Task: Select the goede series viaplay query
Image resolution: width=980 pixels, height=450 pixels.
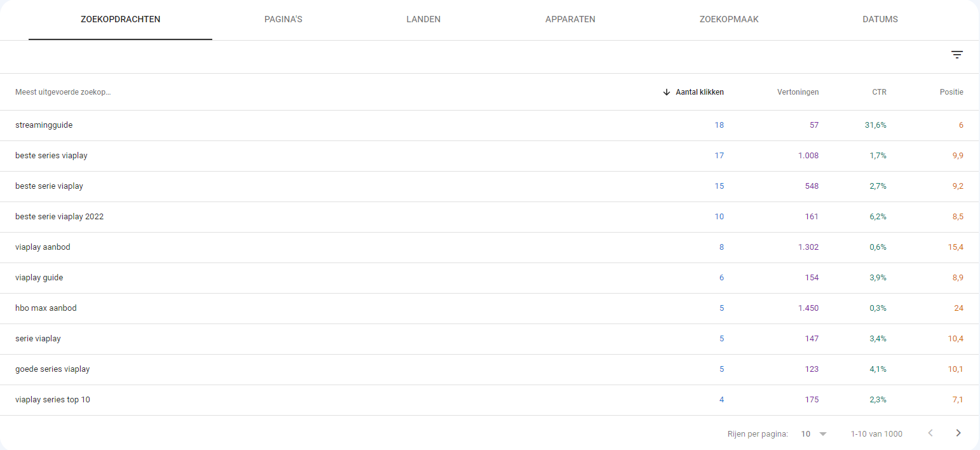Action: (x=52, y=369)
